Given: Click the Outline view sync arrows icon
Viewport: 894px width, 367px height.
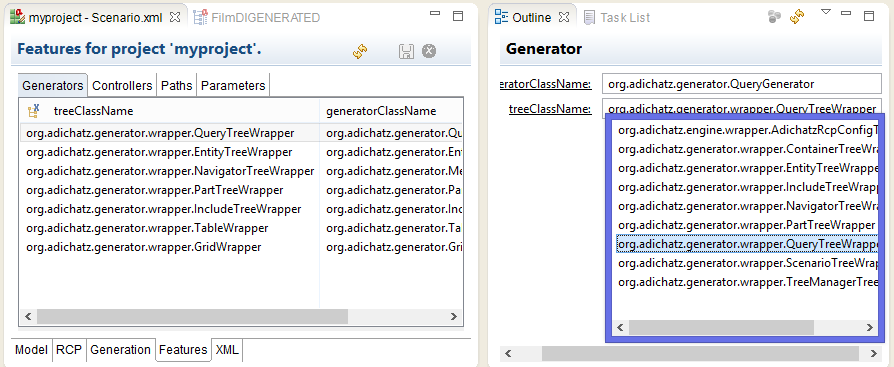Looking at the screenshot, I should coord(797,17).
